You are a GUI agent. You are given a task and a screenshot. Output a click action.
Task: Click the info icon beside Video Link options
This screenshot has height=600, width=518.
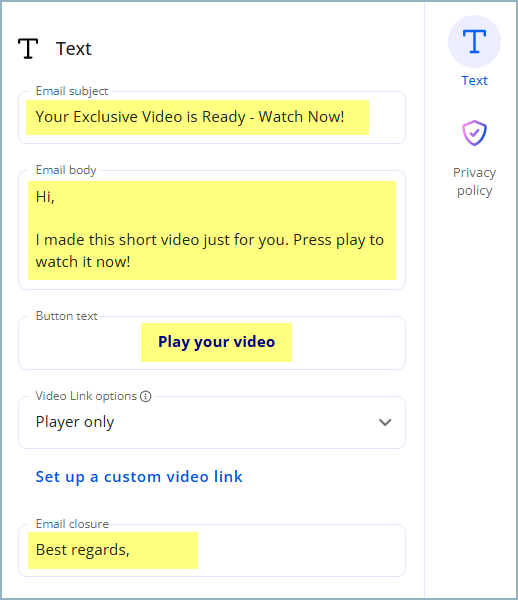(x=145, y=396)
